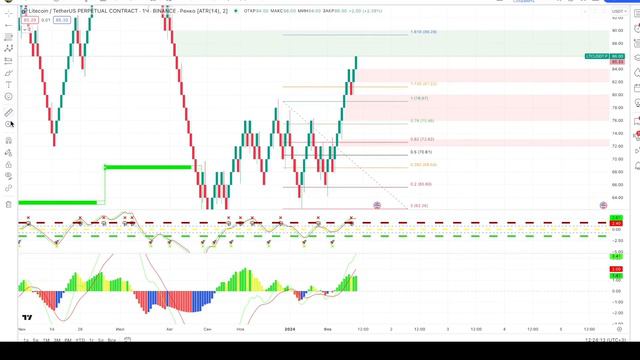Open the emoji and icons tool
The image size is (640, 360).
pos(9,97)
